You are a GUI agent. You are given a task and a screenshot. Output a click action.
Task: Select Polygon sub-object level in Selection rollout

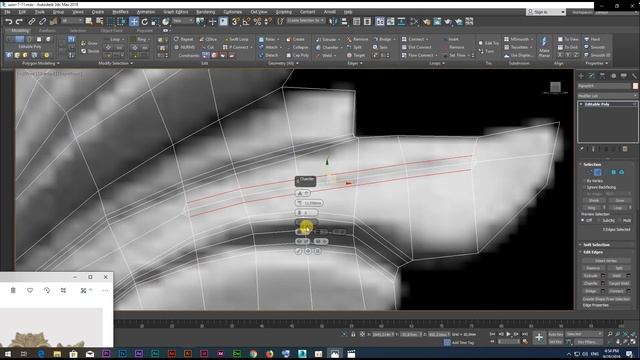click(x=613, y=172)
